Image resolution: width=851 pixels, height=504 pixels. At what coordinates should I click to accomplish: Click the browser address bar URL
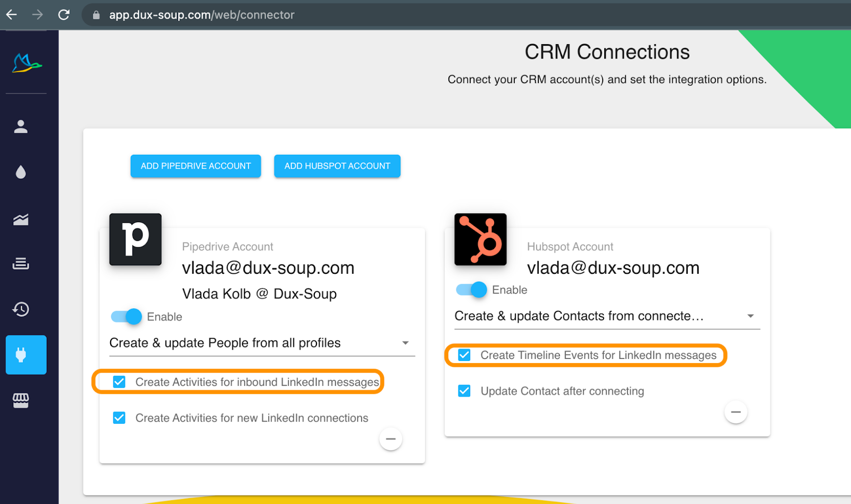[202, 15]
